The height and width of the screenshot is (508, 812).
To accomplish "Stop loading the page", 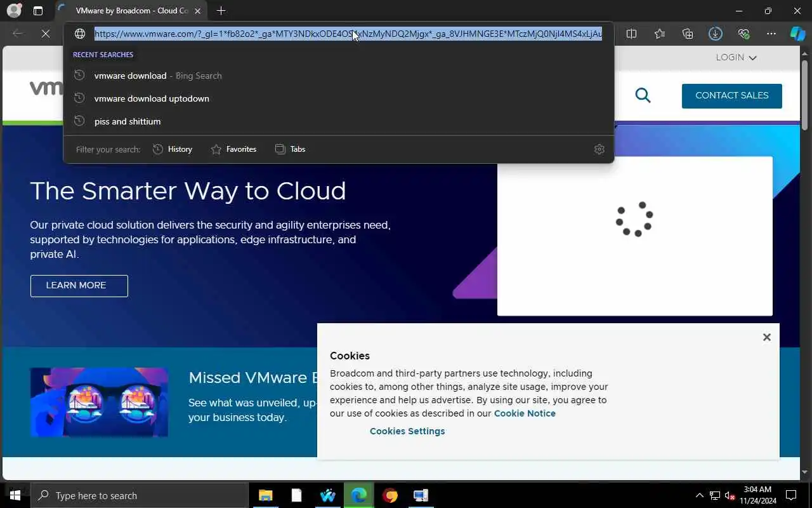I will point(46,34).
